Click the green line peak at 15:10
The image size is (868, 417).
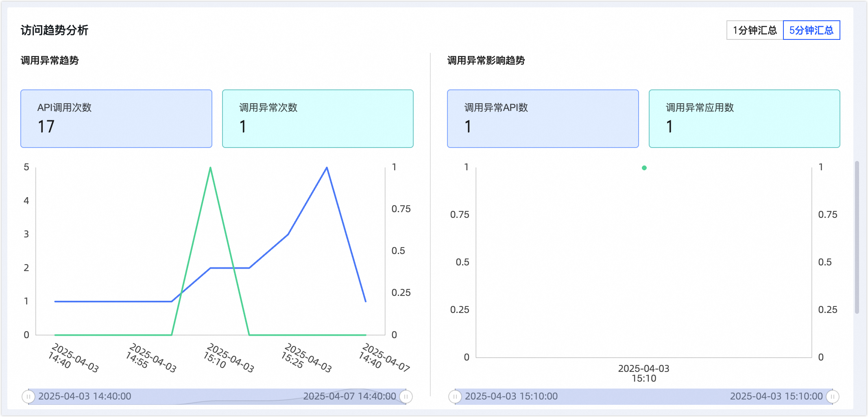pos(210,168)
